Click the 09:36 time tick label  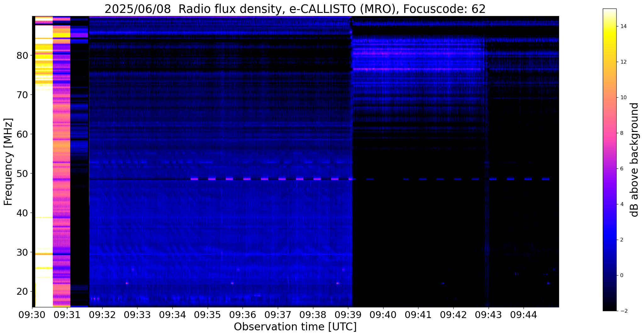[243, 315]
